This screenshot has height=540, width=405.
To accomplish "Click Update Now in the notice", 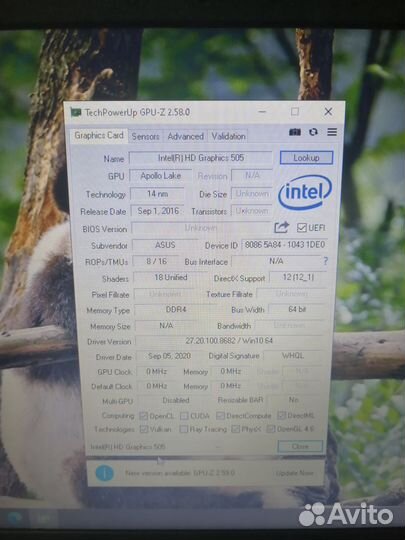I will point(295,473).
